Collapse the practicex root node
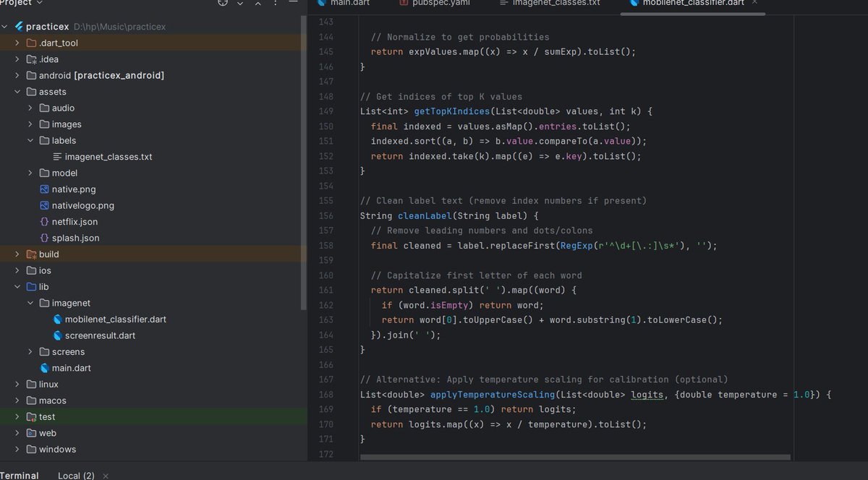Viewport: 868px width, 480px height. tap(6, 27)
